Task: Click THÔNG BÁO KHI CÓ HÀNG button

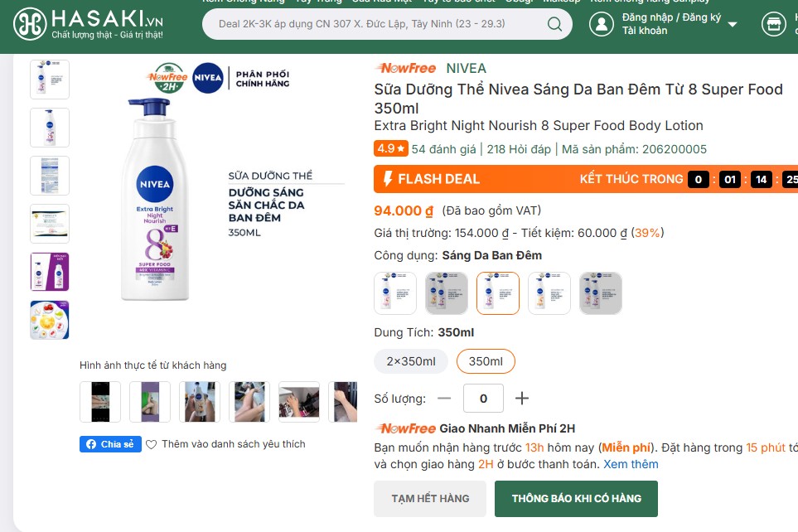Action: (x=576, y=498)
